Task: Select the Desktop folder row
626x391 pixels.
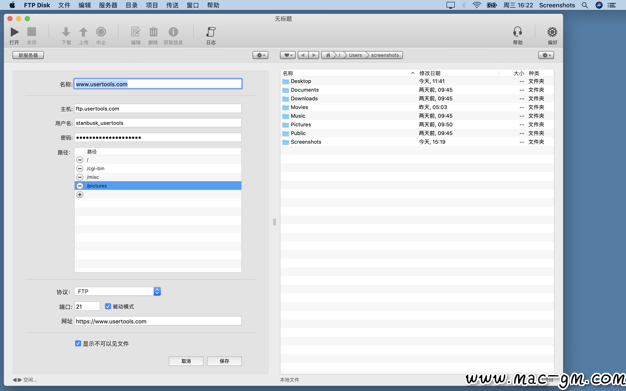Action: [417, 81]
